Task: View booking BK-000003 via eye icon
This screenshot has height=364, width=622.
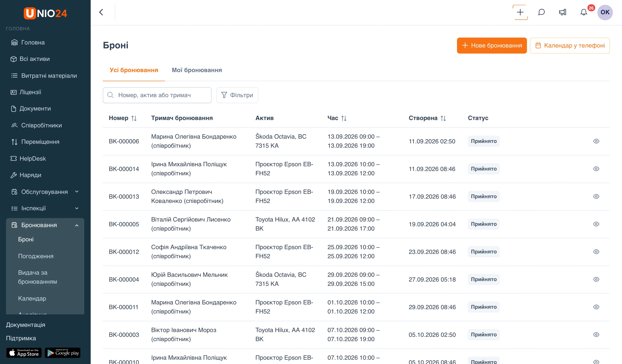Action: [x=596, y=335]
